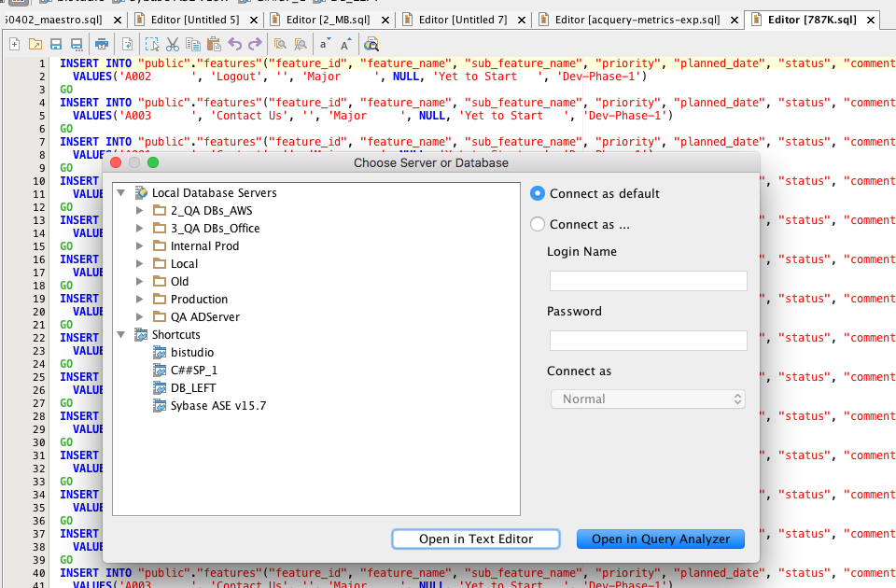Close the Editor [Untitled 5] tab

coord(254,20)
